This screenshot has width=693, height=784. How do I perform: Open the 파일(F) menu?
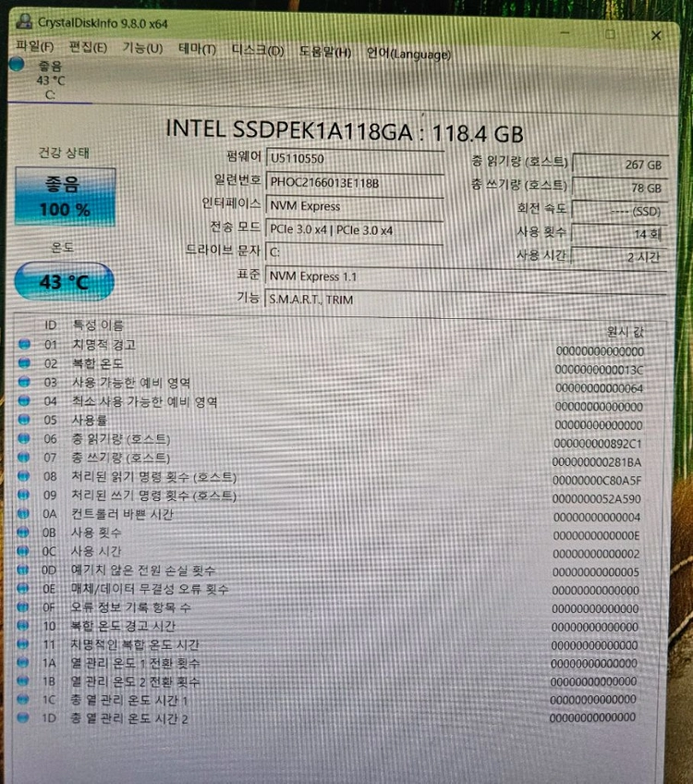tap(34, 46)
